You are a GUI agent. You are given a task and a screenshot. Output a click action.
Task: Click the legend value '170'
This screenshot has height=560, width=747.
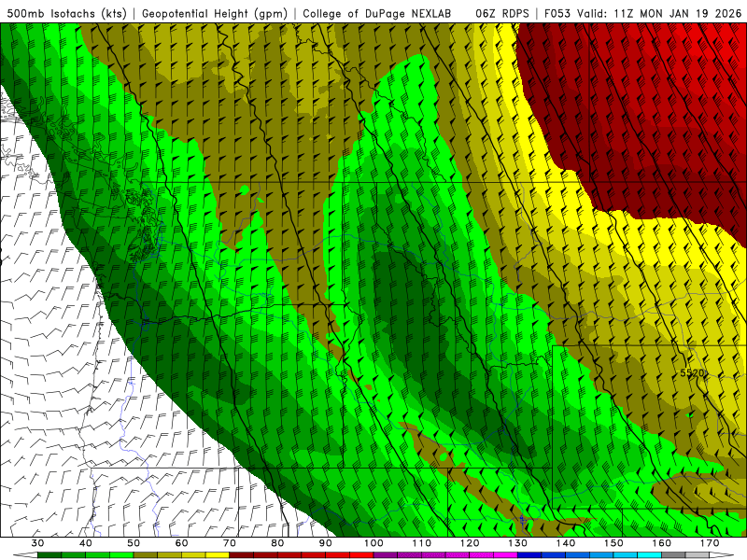[x=710, y=543]
